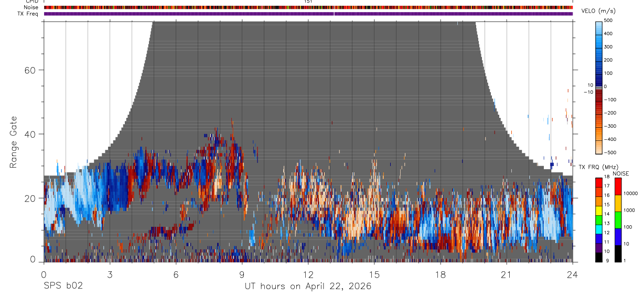This screenshot has height=297, width=644.
Task: Pick the blue swatch in NOISE legend
Action: point(617,236)
